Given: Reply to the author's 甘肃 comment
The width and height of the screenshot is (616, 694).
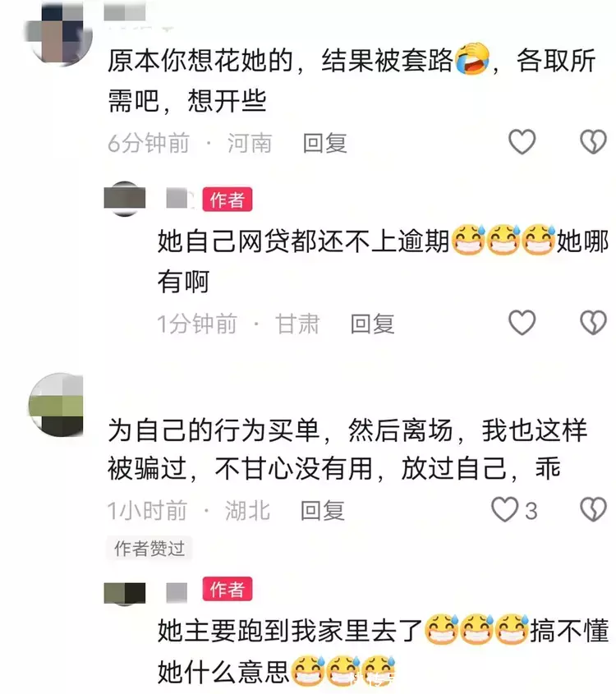Looking at the screenshot, I should pyautogui.click(x=372, y=324).
